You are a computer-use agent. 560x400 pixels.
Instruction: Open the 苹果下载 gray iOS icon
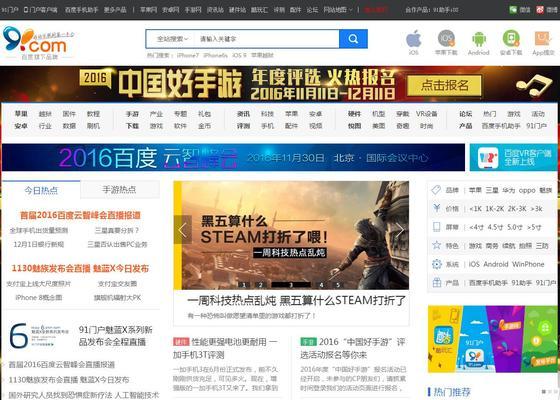446,38
